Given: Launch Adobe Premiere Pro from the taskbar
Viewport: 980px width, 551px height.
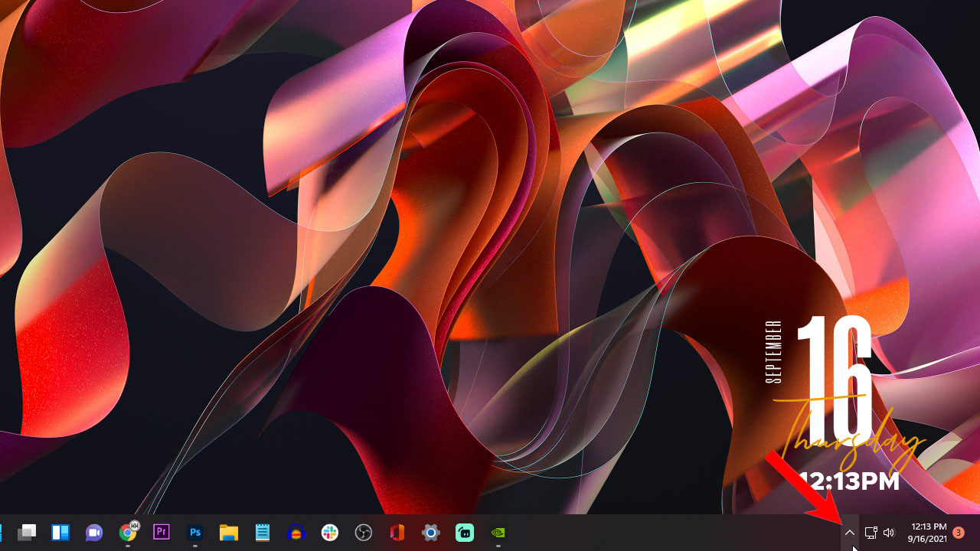Looking at the screenshot, I should pyautogui.click(x=161, y=532).
